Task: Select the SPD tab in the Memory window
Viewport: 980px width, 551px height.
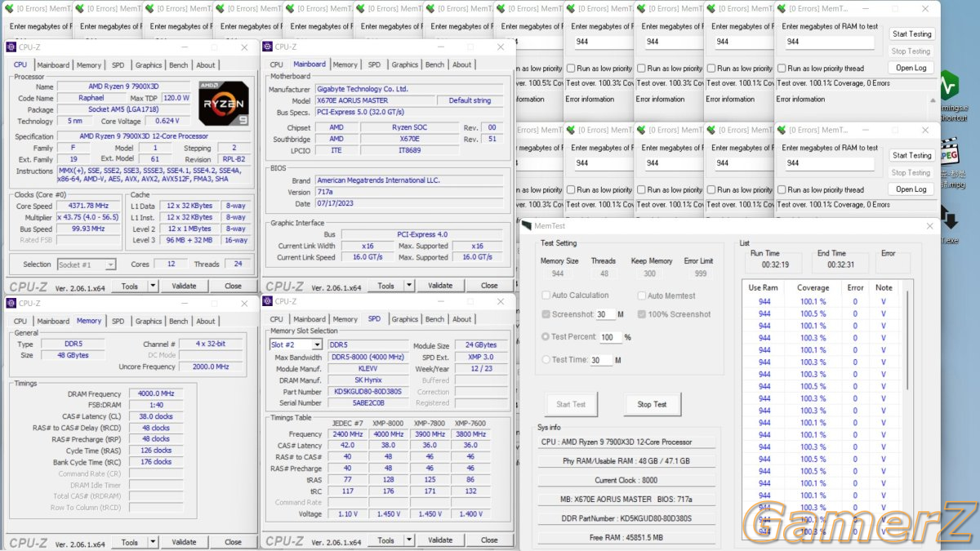Action: (118, 321)
